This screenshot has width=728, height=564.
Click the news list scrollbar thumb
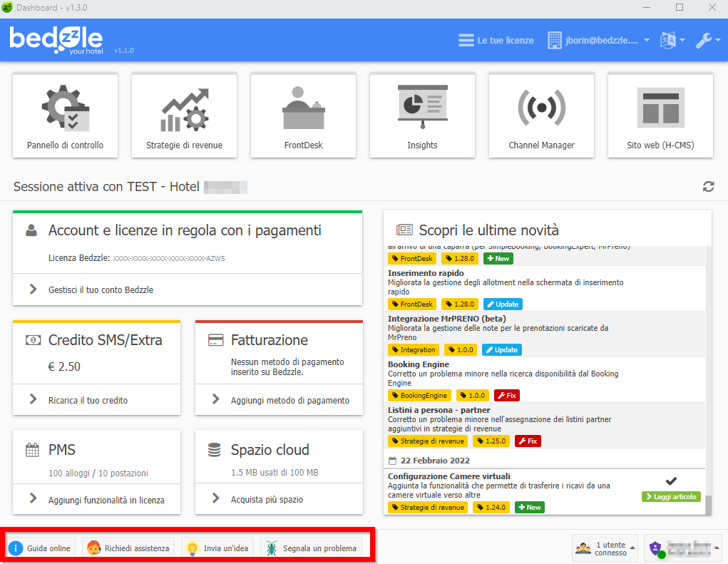(708, 505)
